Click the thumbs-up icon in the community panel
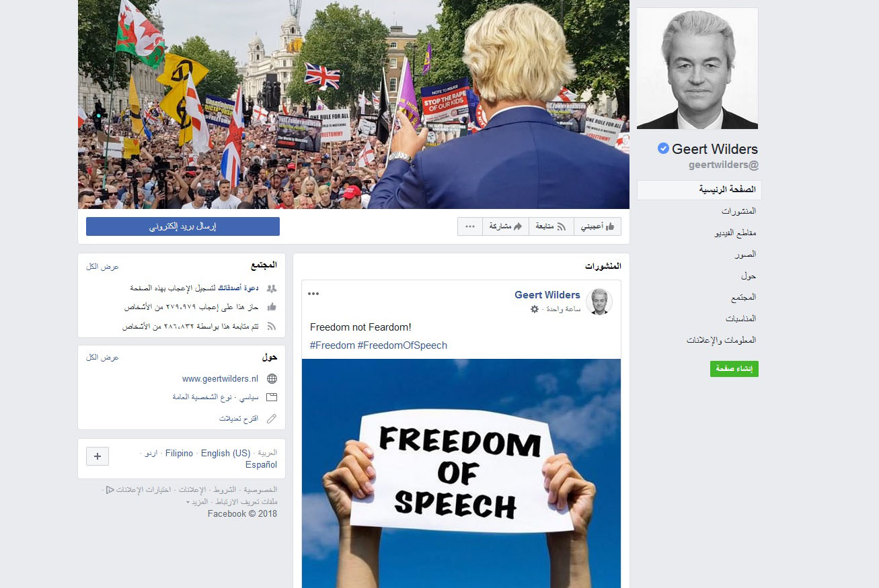The height and width of the screenshot is (588, 879). 272,307
